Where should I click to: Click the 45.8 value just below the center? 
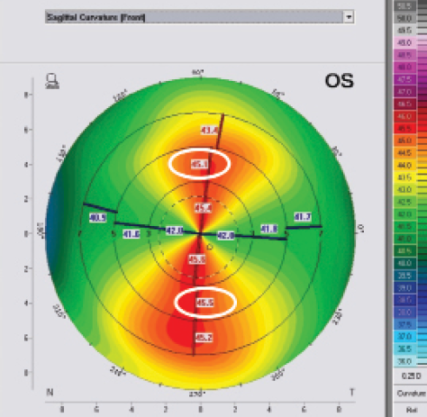[x=197, y=259]
